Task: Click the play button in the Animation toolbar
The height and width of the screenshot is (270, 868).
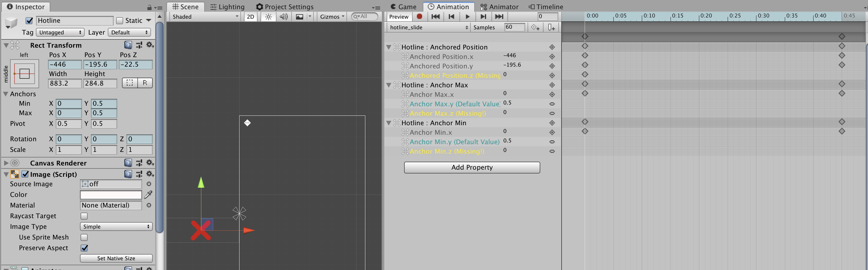Action: click(x=467, y=16)
